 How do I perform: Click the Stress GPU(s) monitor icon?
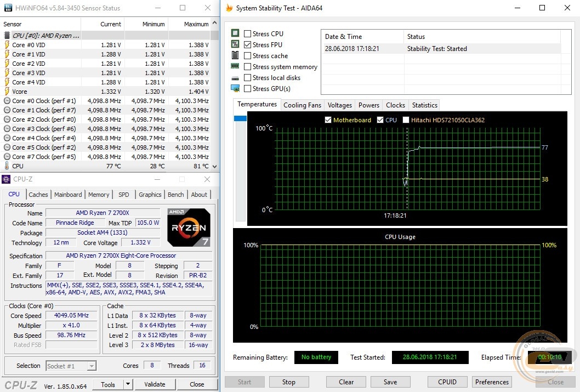[235, 88]
